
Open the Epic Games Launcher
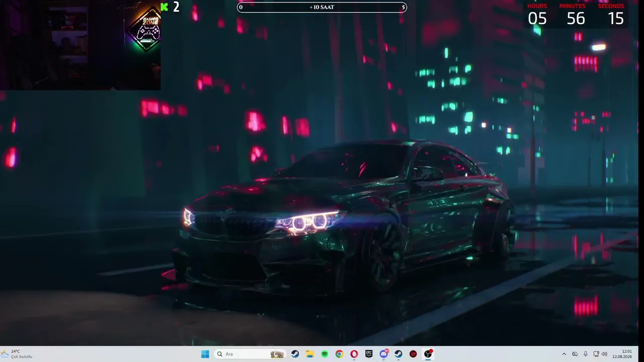(369, 354)
